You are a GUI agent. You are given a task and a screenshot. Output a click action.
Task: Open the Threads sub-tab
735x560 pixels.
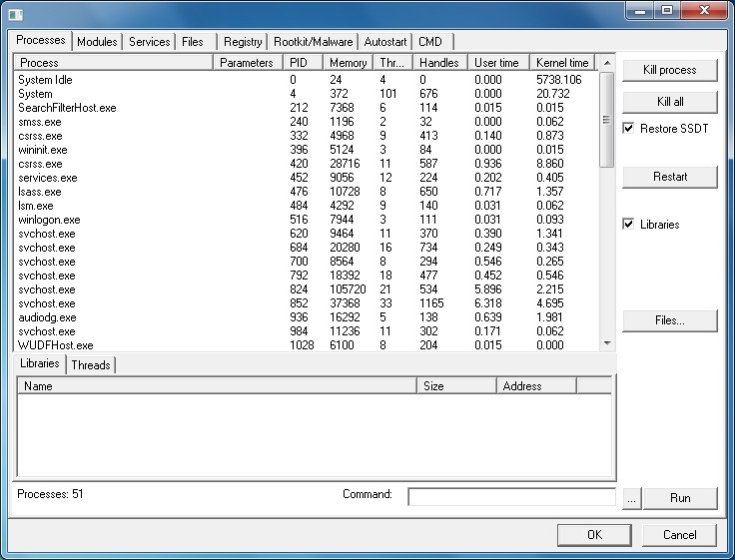pos(91,365)
